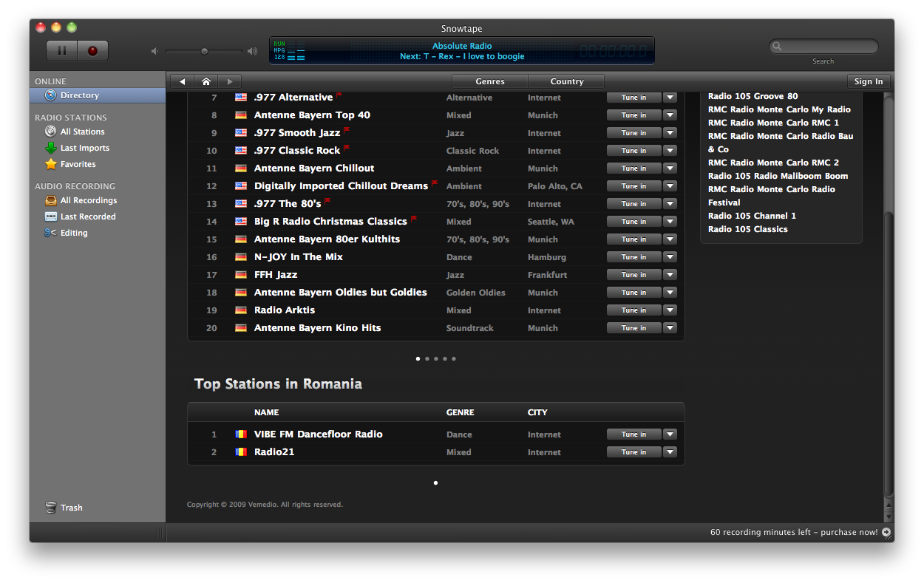924x583 pixels.
Task: Click the loud speaker icon right of volume
Action: (253, 51)
